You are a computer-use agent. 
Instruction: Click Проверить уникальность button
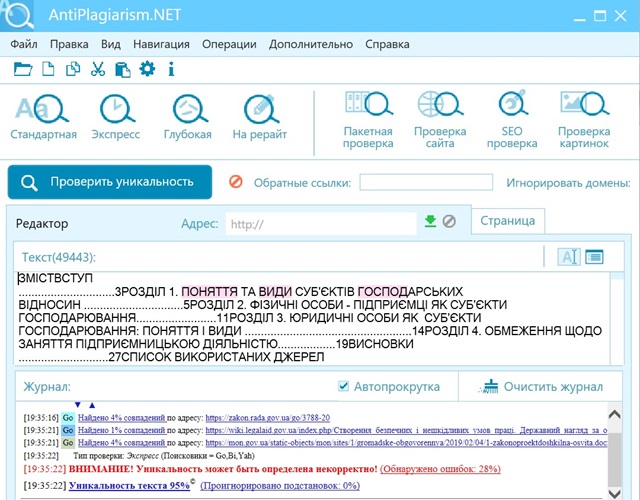(110, 182)
